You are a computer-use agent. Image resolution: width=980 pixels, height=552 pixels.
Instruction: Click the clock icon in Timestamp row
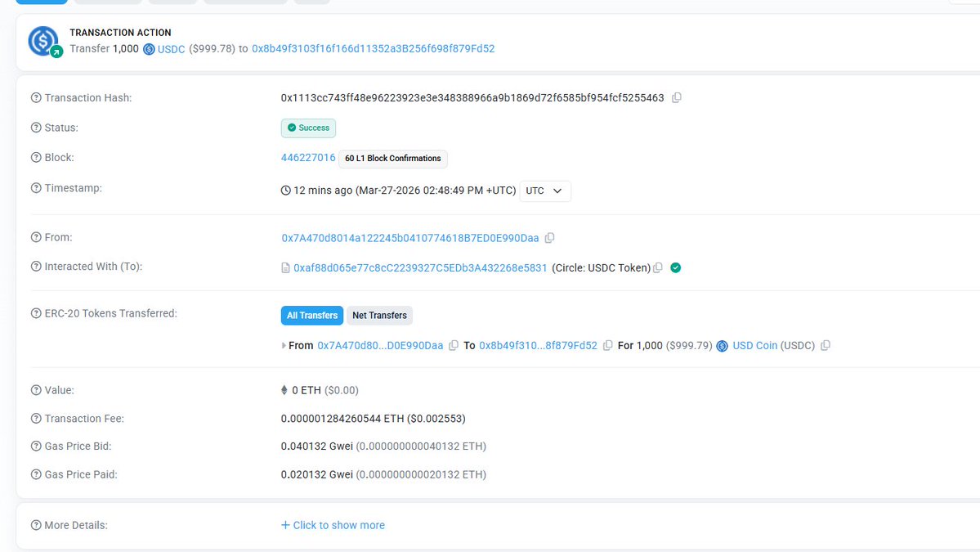pos(285,190)
